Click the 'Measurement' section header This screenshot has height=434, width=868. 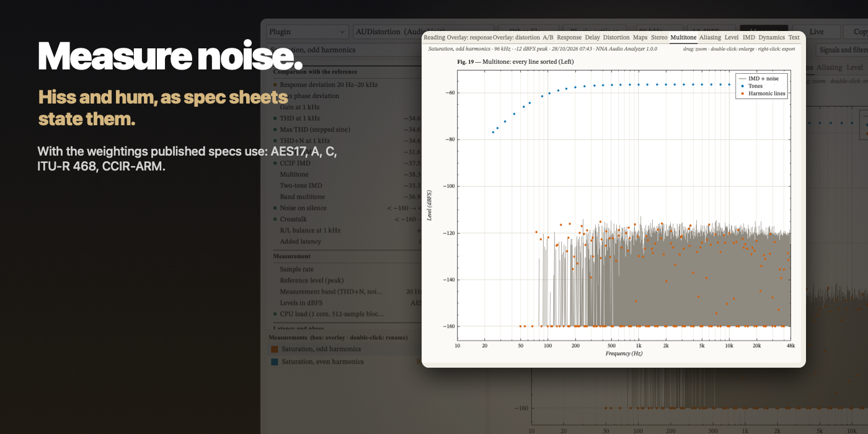tap(292, 256)
